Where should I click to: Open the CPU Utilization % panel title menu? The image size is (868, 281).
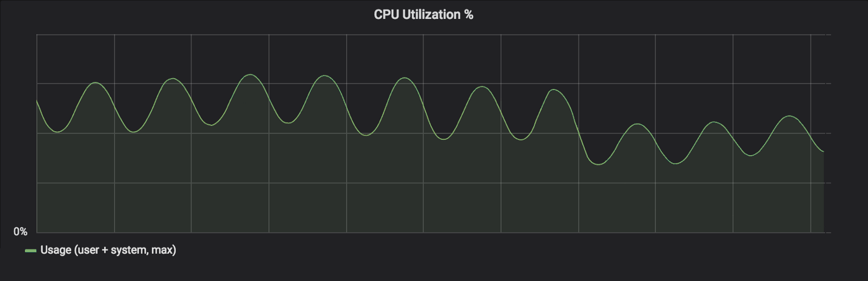click(423, 15)
